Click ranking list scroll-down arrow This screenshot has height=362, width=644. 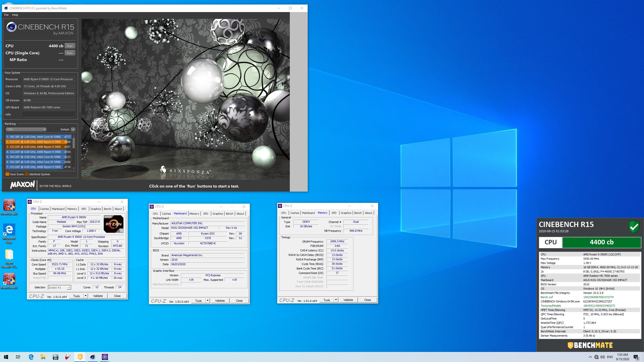[74, 168]
